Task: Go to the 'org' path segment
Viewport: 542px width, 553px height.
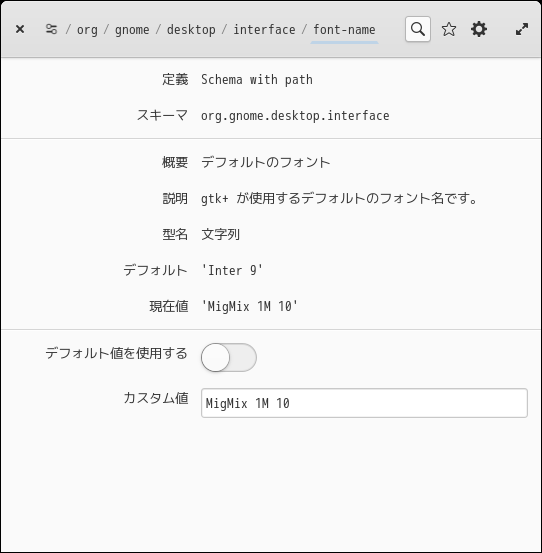Action: (x=87, y=30)
